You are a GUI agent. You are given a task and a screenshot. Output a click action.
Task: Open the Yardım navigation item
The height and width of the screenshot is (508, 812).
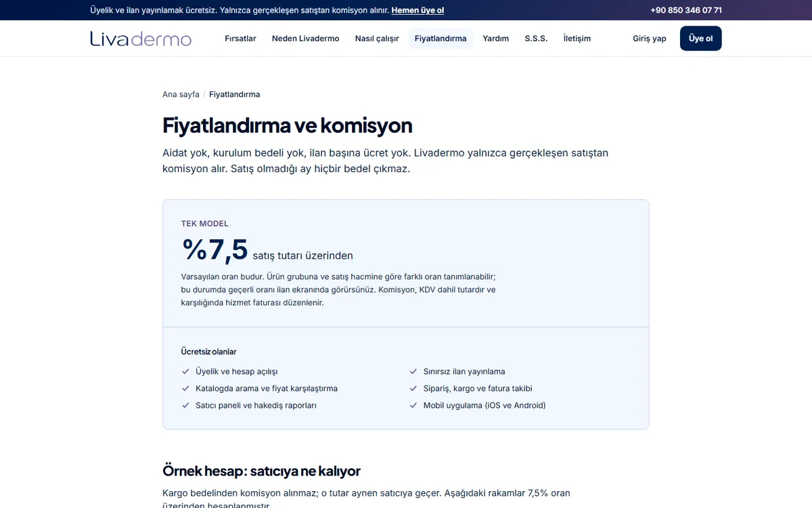495,39
